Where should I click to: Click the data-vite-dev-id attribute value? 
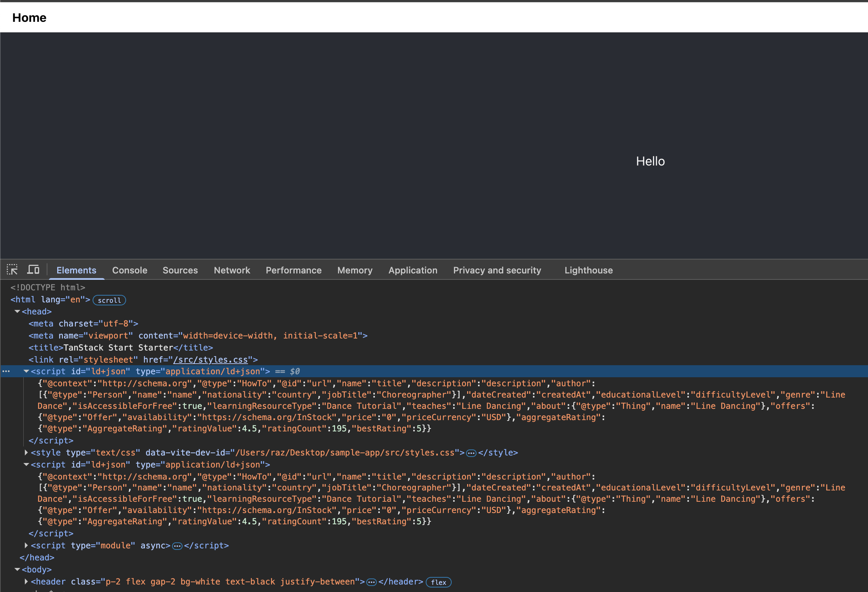(x=345, y=452)
